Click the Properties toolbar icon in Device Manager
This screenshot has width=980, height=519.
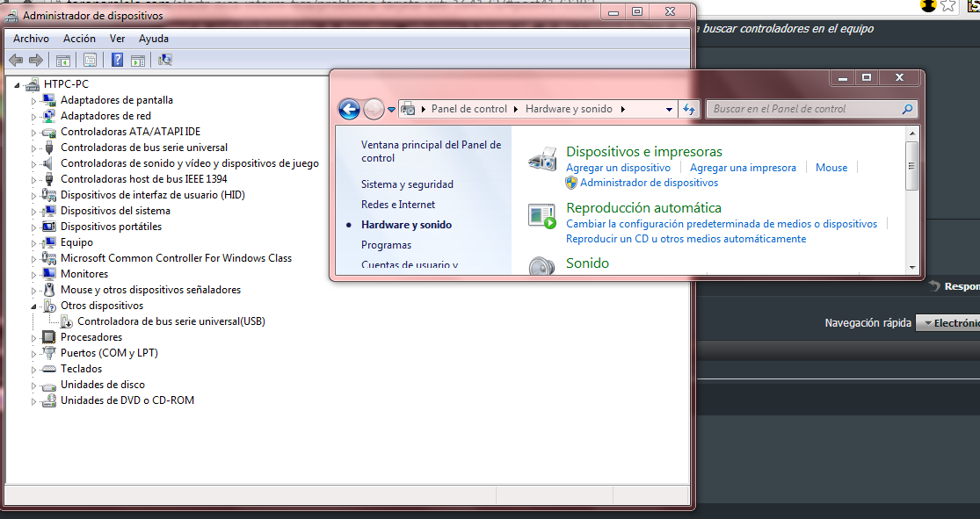tap(90, 60)
